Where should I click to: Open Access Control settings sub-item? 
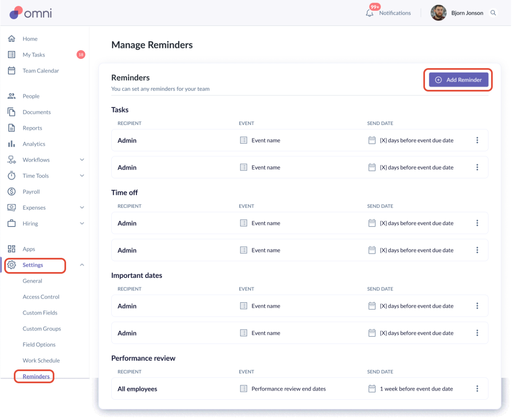[x=41, y=297]
